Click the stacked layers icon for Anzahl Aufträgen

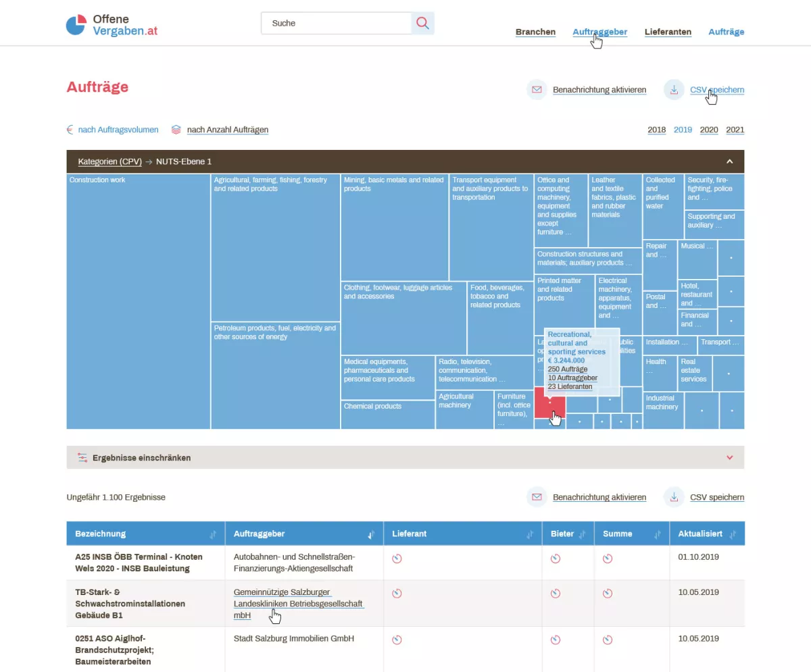tap(176, 130)
